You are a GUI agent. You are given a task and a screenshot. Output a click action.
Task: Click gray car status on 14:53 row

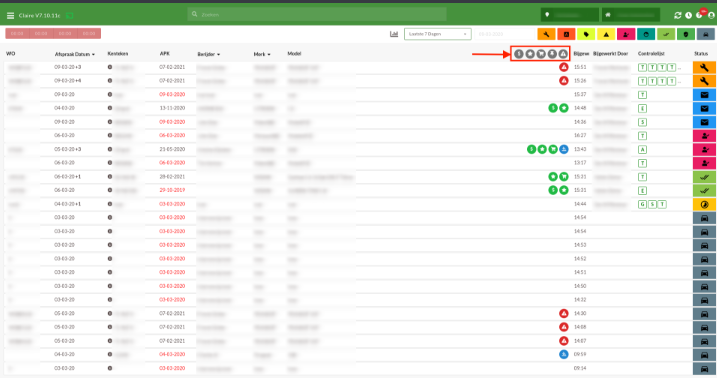pyautogui.click(x=704, y=245)
